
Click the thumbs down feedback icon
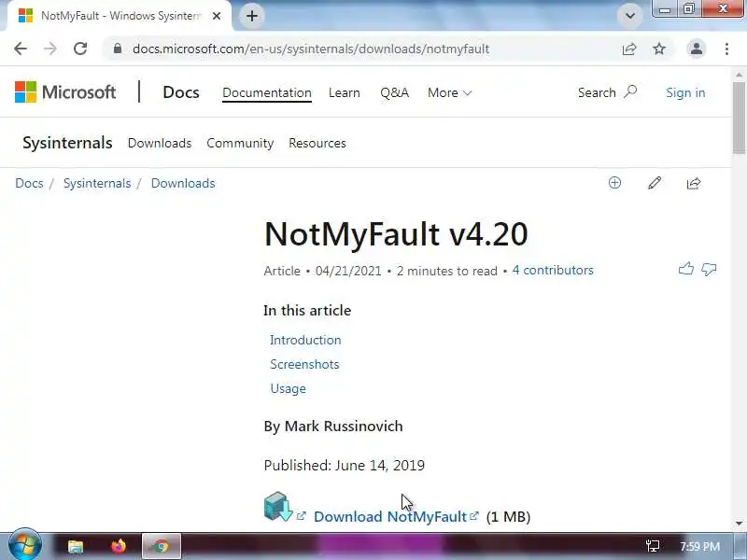click(709, 270)
